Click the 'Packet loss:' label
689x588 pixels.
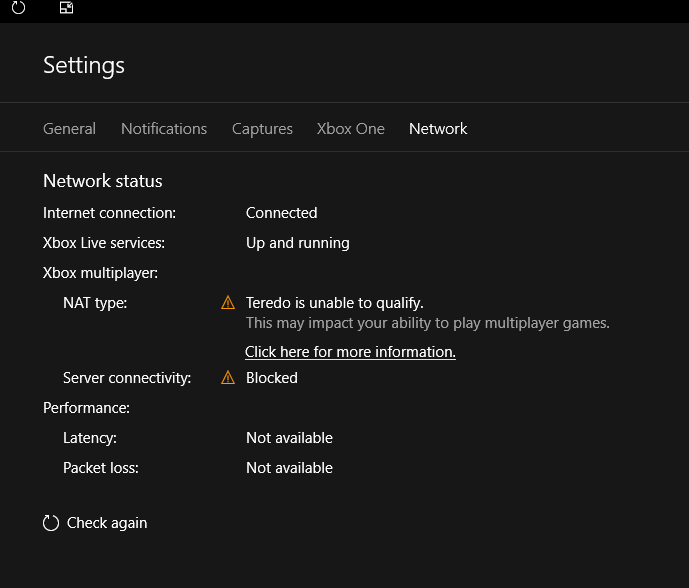(101, 468)
